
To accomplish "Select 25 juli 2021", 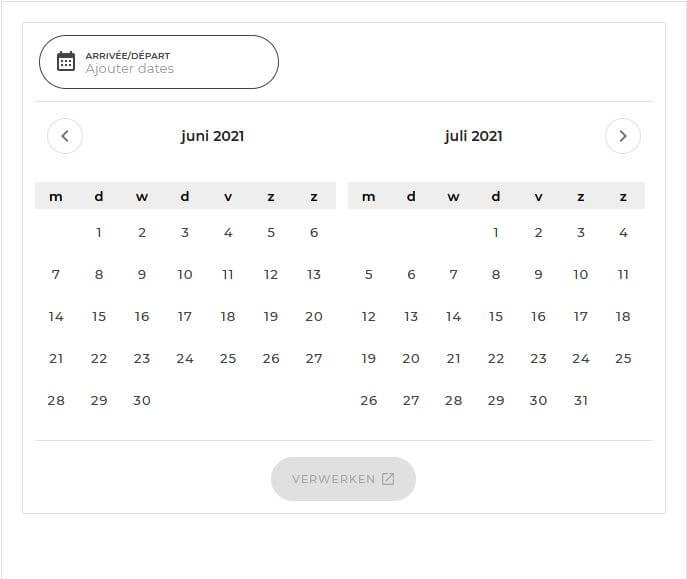I will point(623,359).
